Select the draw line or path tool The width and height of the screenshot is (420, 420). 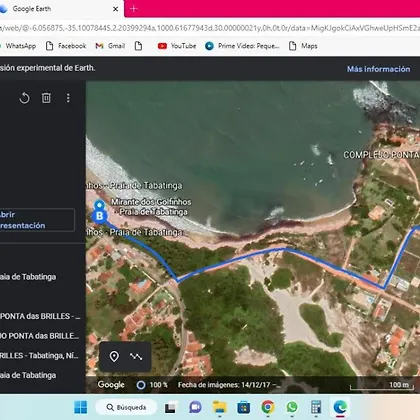136,357
